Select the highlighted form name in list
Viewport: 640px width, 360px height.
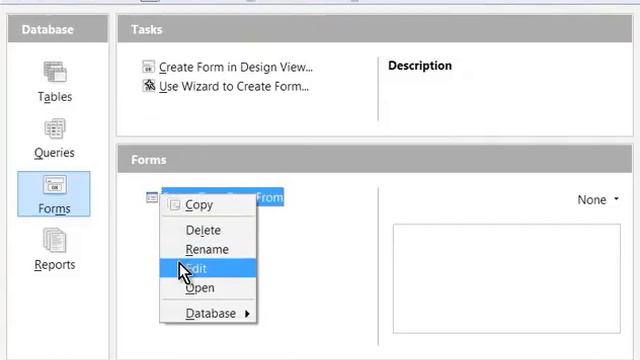(223, 197)
